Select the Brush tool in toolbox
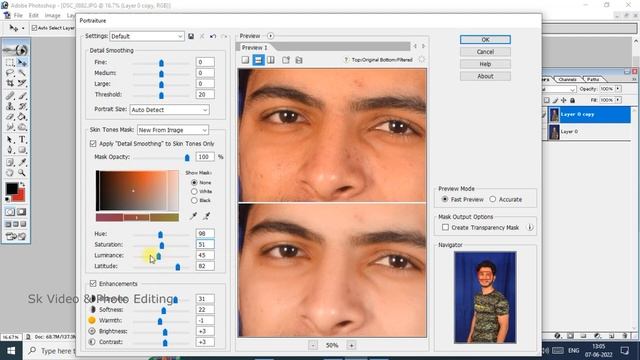Viewport: 640px width, 360px height. [22, 96]
